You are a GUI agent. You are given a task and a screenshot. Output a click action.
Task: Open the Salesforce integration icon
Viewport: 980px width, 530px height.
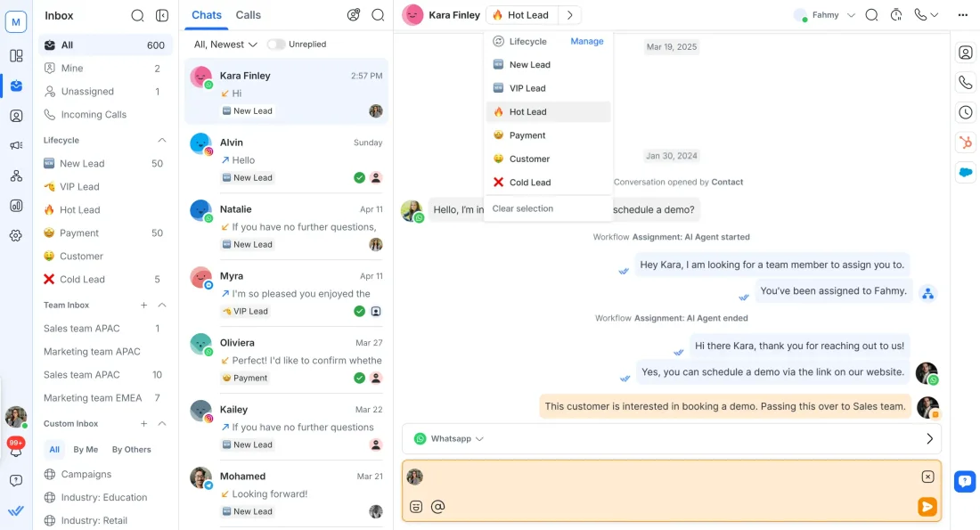966,173
